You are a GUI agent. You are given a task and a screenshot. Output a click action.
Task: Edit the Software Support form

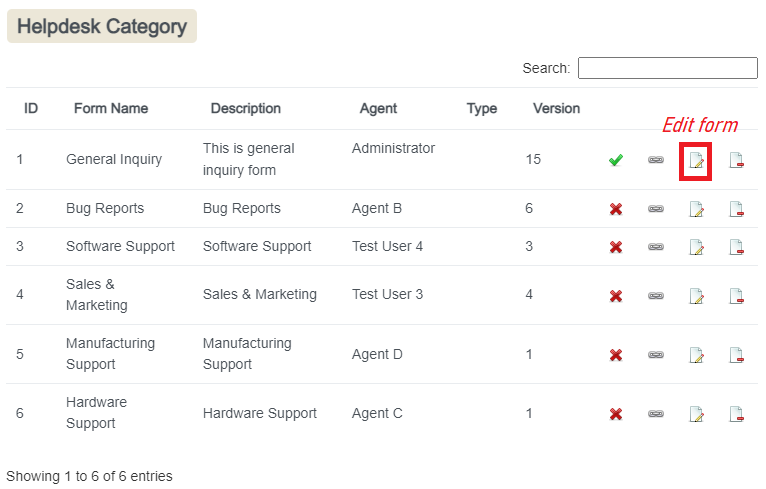pos(696,247)
